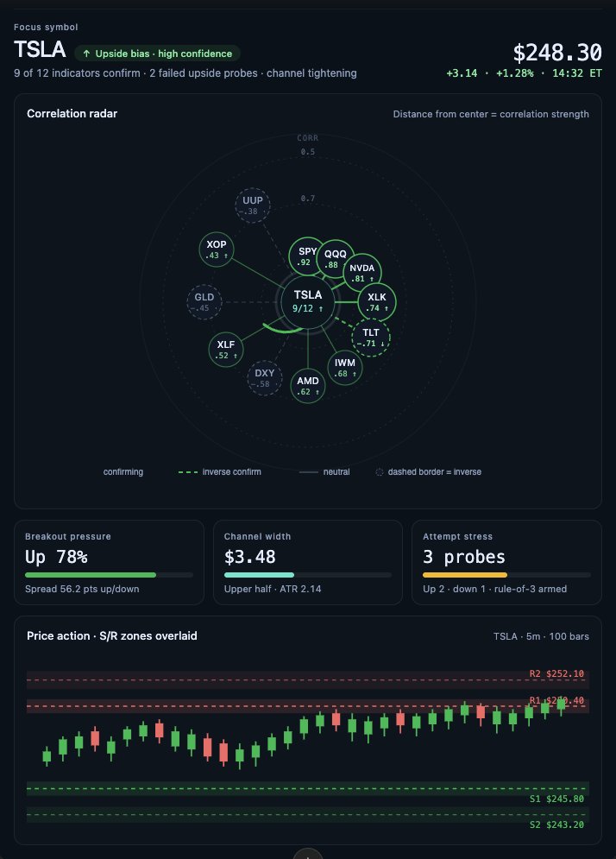Click the Upside bias high confidence badge
The width and height of the screenshot is (616, 859).
pyautogui.click(x=157, y=54)
